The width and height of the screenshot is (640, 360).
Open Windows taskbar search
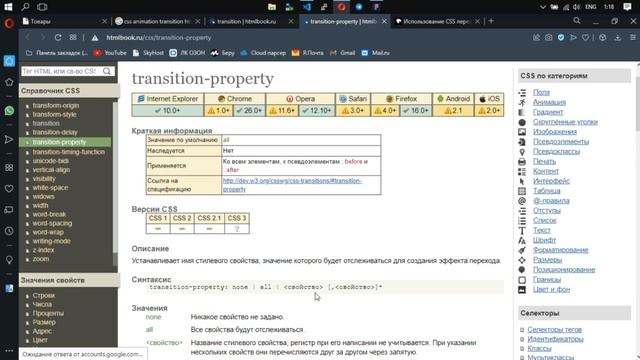pyautogui.click(x=25, y=7)
